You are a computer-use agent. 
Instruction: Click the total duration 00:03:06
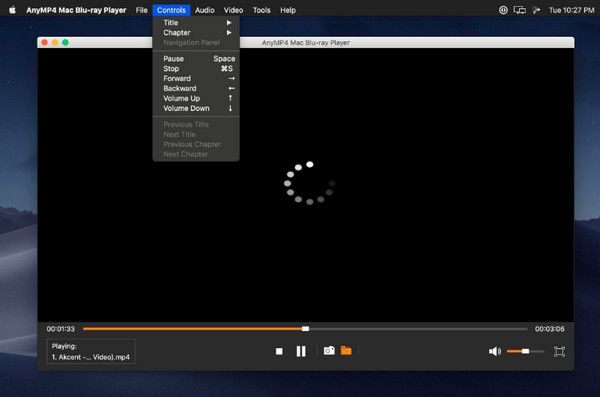[x=549, y=328]
